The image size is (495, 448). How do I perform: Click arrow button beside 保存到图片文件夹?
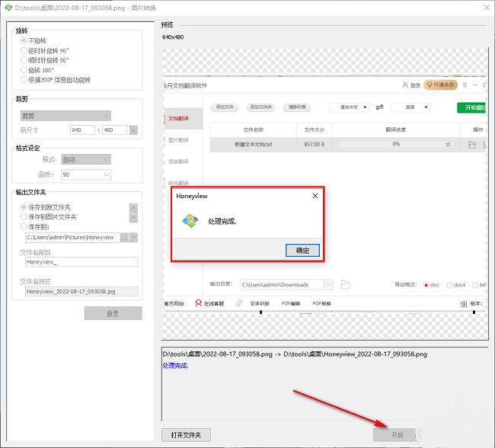pos(134,217)
